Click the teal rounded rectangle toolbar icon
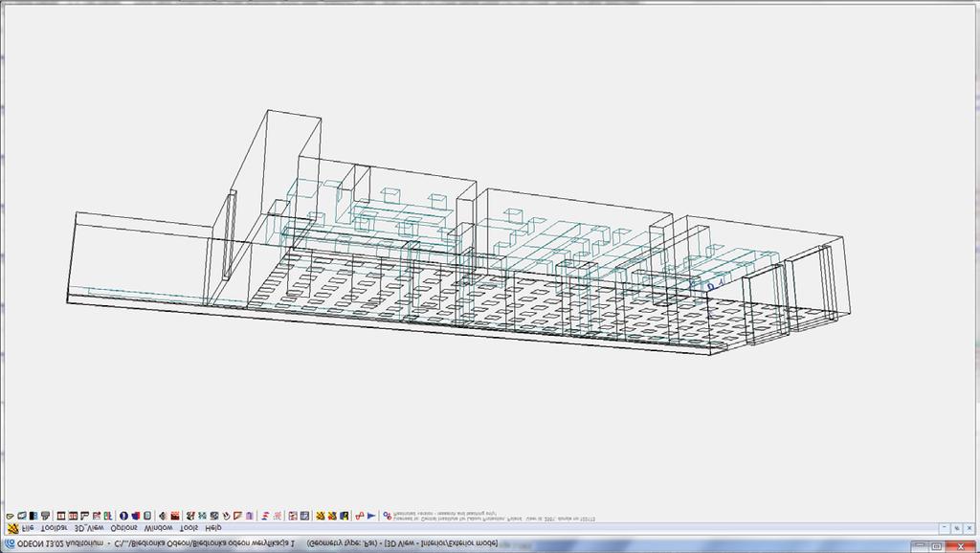This screenshot has height=553, width=980. tap(146, 516)
